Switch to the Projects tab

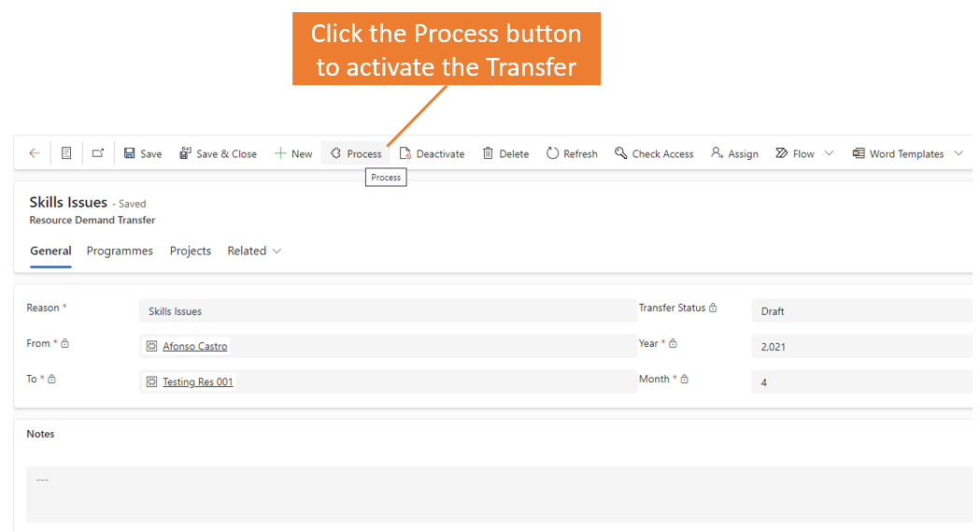[x=190, y=251]
